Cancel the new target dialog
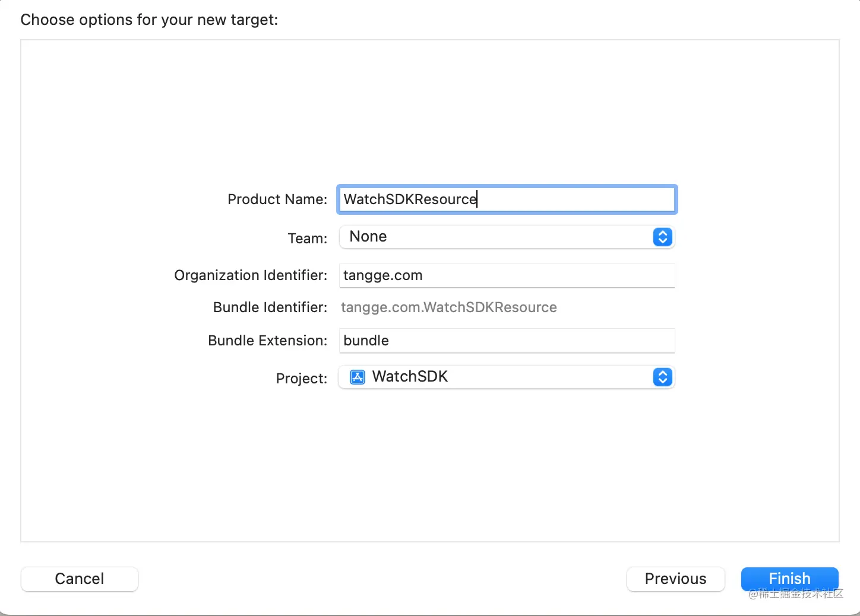The image size is (860, 616). (x=80, y=579)
